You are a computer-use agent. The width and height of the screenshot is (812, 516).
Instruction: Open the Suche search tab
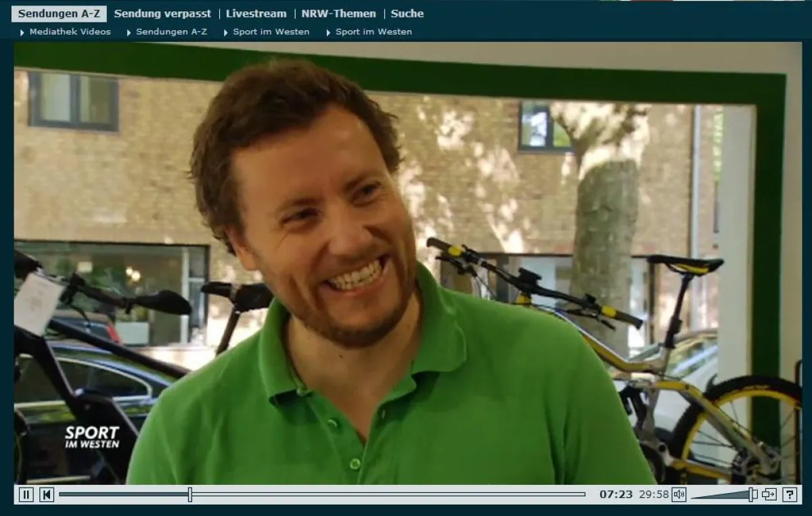(x=407, y=14)
